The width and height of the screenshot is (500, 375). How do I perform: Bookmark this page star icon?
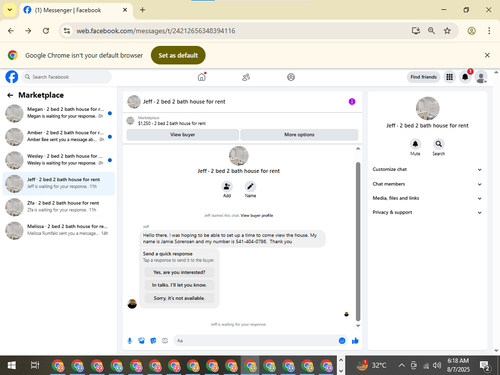(447, 31)
